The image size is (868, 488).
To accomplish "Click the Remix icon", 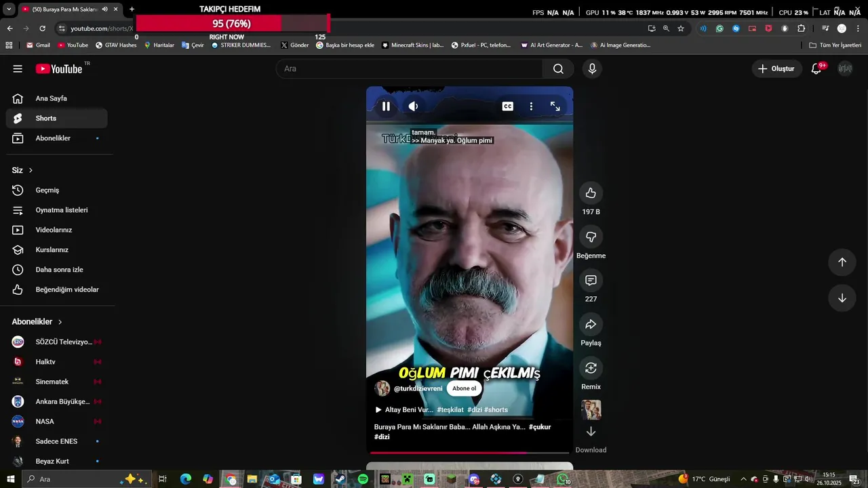I will 591,367.
